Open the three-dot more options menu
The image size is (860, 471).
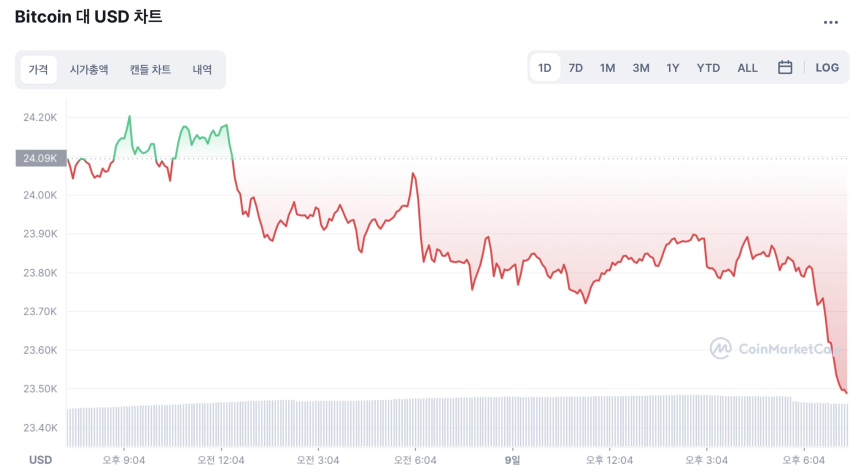point(830,22)
